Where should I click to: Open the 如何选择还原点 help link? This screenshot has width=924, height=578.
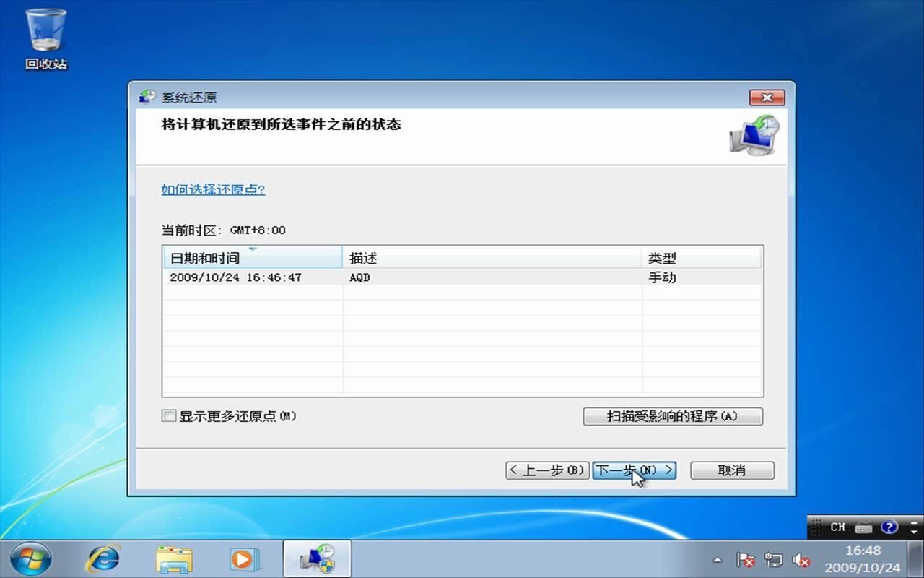[x=212, y=189]
